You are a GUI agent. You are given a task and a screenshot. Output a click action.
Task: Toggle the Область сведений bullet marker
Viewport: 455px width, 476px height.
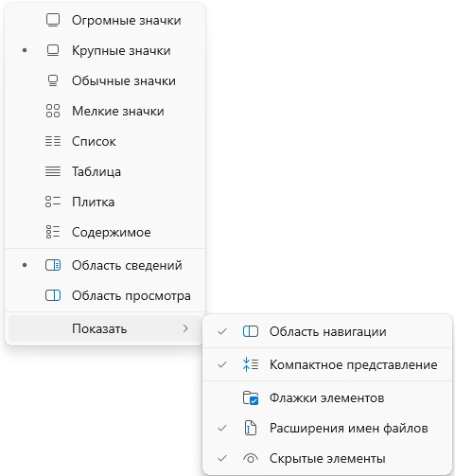point(25,265)
